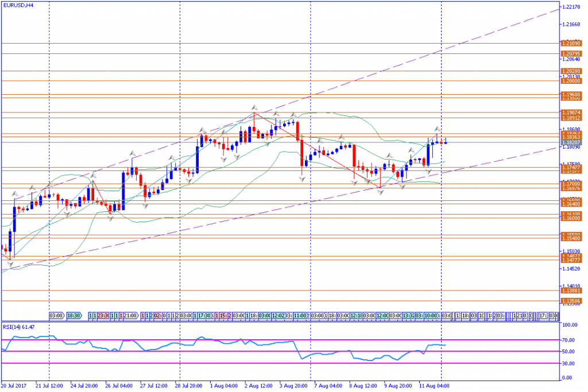Screen dimensions: 588x392
Task: Select the 1.16400 price level tag
Action: point(571,204)
